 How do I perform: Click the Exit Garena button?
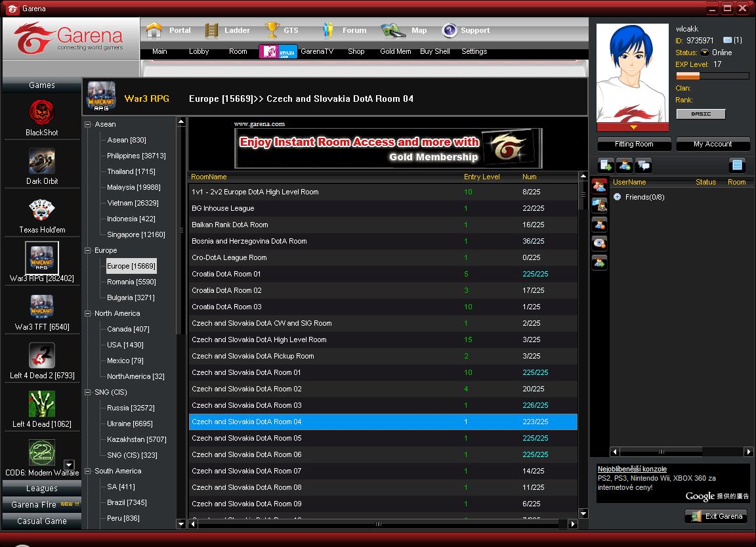[x=716, y=516]
